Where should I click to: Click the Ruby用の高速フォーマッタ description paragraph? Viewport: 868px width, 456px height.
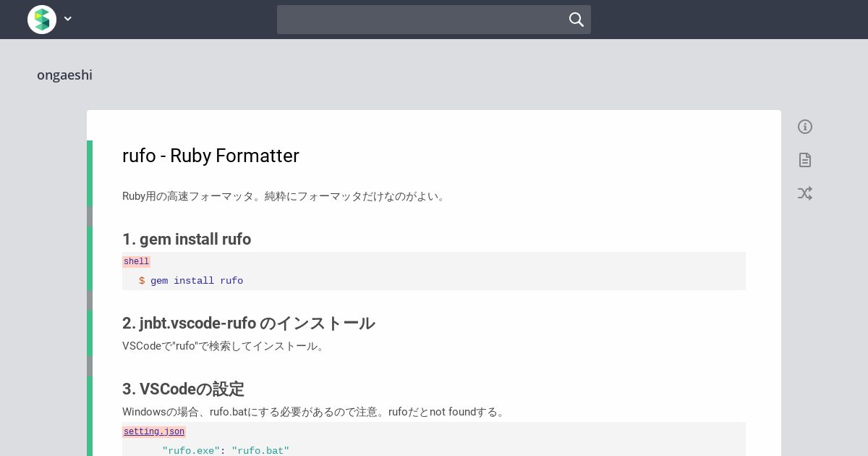pyautogui.click(x=285, y=196)
